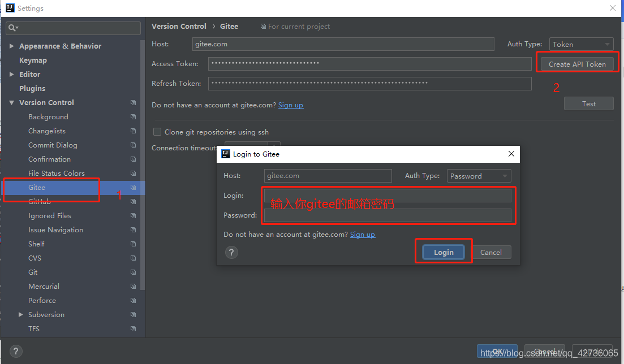Click project-scope icon on Ignored Files row
The width and height of the screenshot is (624, 364).
tap(134, 215)
